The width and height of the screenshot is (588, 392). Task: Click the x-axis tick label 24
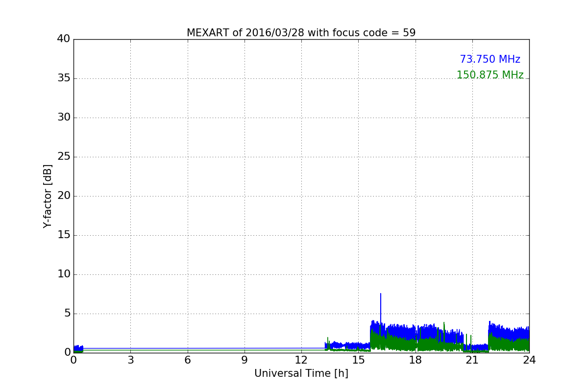click(x=529, y=360)
